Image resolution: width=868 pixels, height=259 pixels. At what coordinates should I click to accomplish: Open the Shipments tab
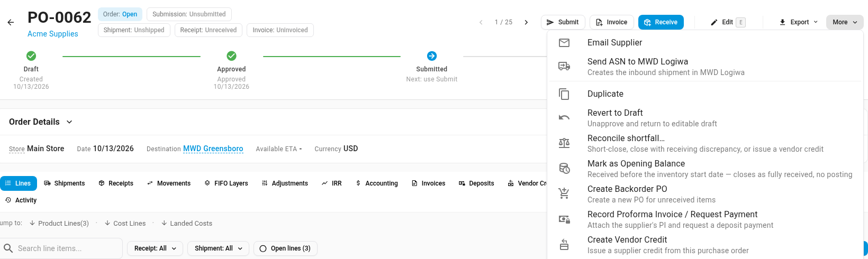(x=65, y=183)
